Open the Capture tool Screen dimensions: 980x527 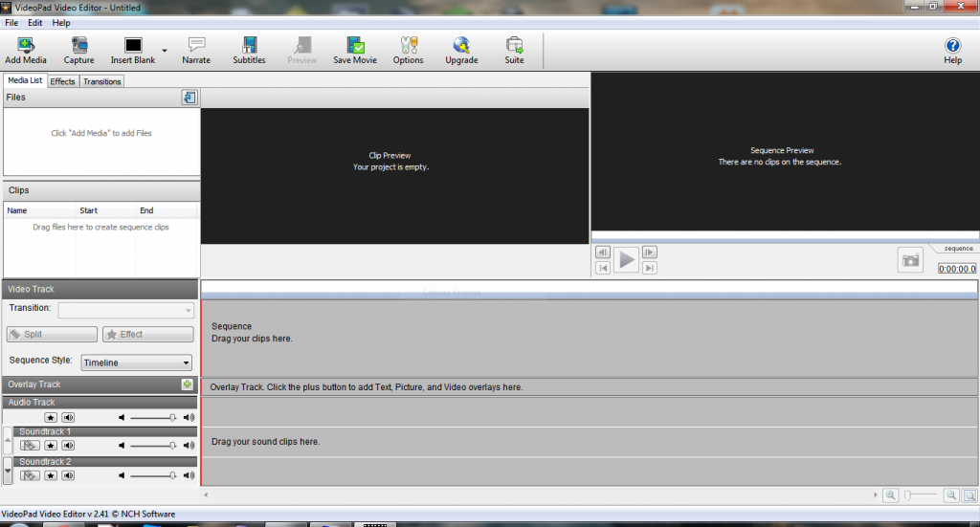[78, 50]
